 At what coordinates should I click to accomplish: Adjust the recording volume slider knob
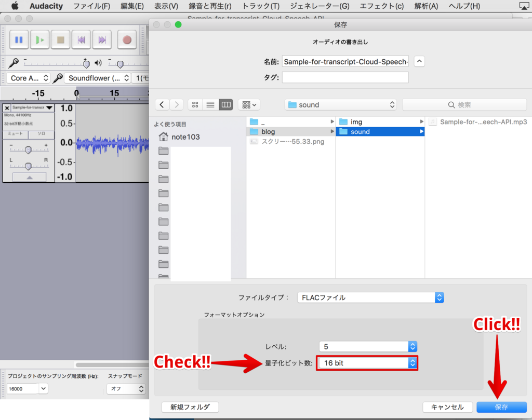87,64
